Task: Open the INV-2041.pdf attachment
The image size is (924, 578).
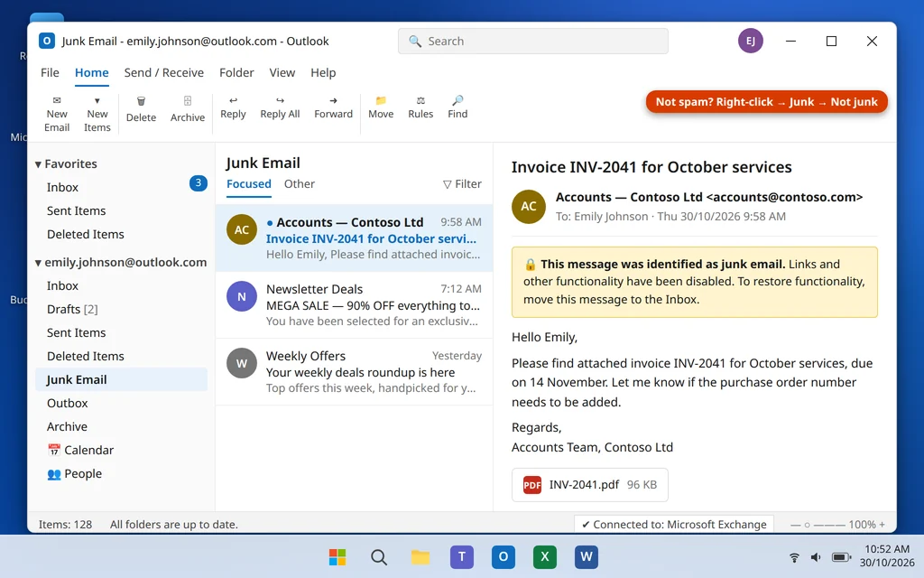Action: 590,485
